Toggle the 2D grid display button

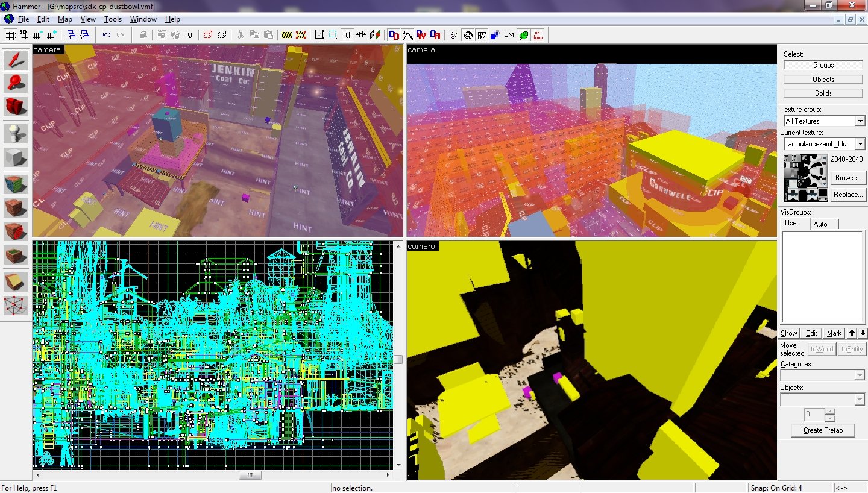10,35
